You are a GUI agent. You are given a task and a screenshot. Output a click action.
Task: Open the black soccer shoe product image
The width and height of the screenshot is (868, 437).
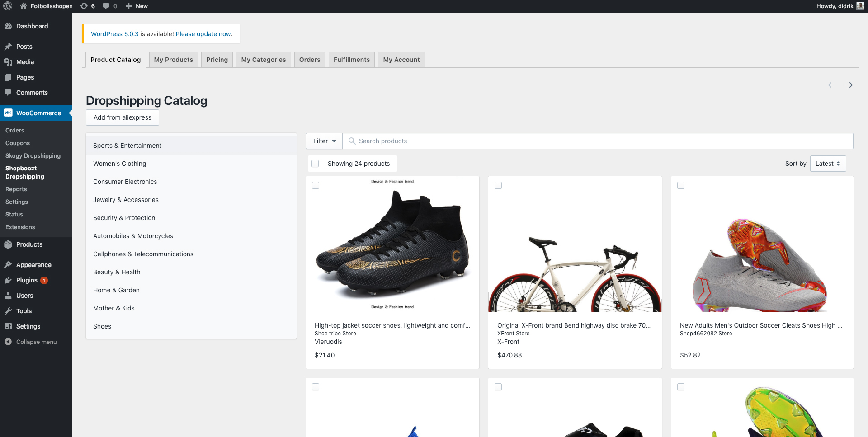[x=392, y=244]
